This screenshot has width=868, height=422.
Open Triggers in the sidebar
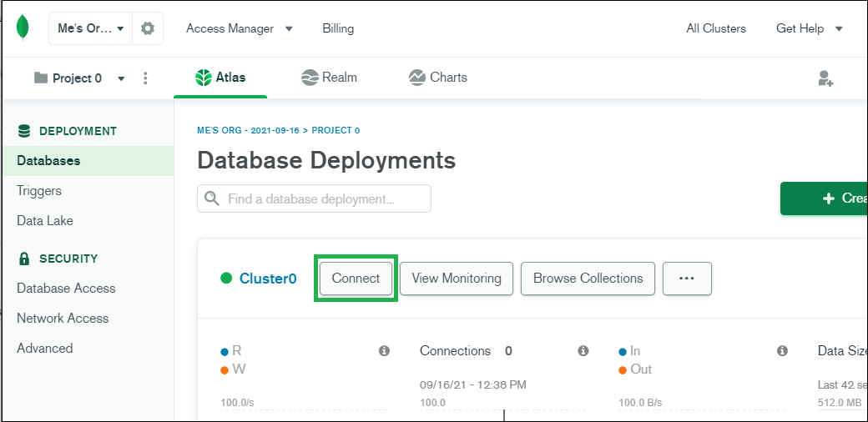tap(38, 191)
